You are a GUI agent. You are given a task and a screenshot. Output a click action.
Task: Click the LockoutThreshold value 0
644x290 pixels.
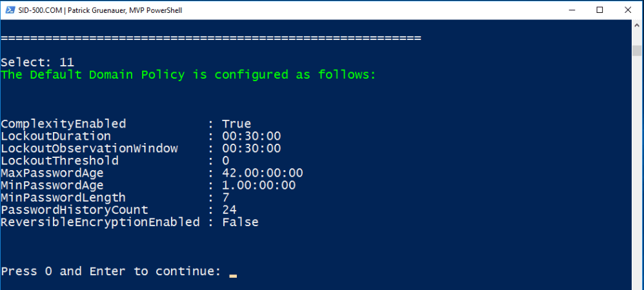226,160
